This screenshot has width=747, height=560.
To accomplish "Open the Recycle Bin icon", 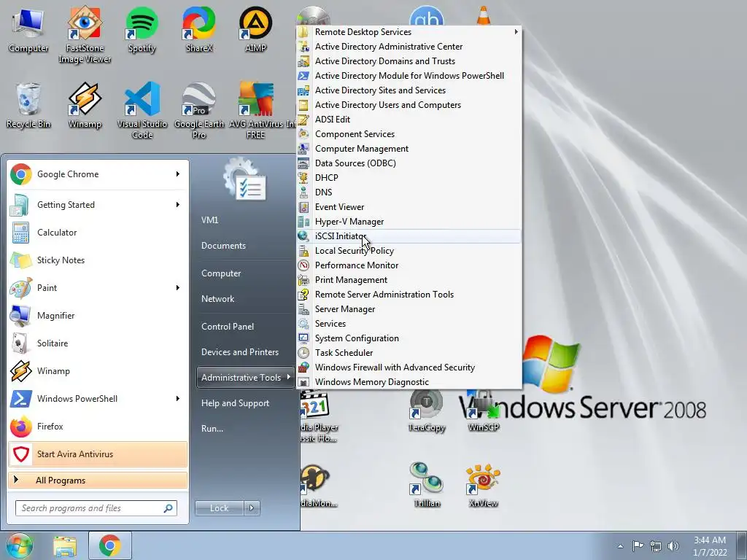I will (x=28, y=106).
